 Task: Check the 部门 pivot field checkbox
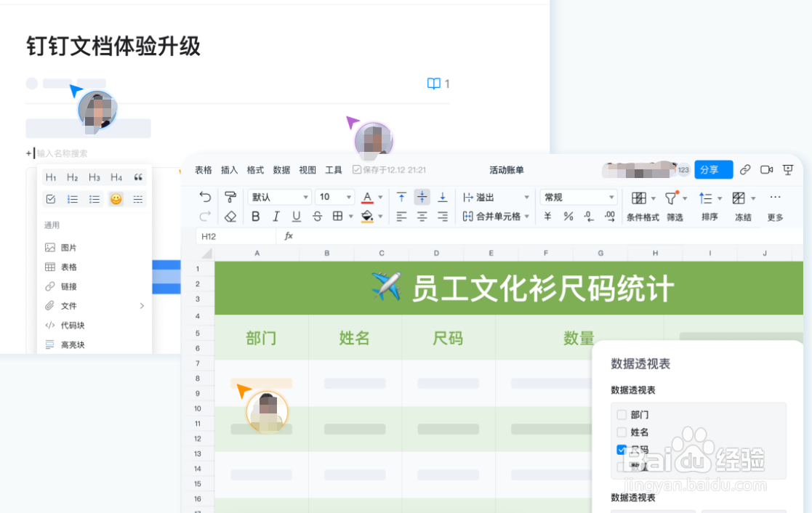(x=622, y=415)
